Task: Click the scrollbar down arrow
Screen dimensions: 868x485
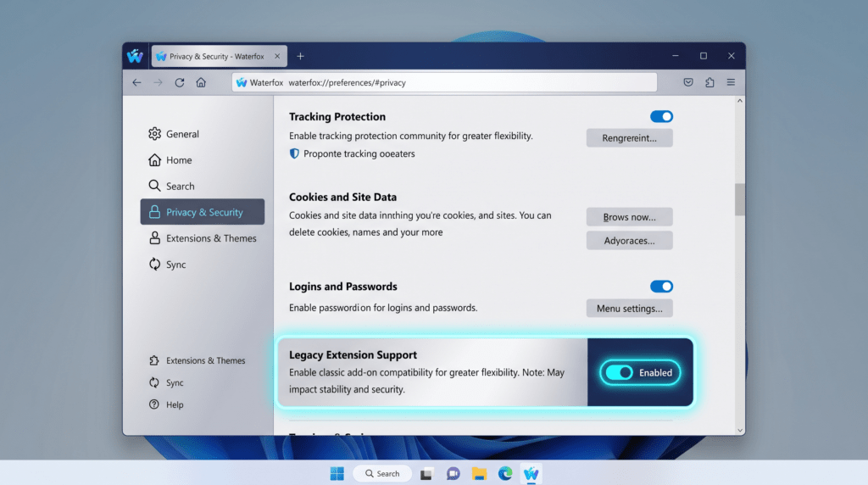Action: point(739,430)
